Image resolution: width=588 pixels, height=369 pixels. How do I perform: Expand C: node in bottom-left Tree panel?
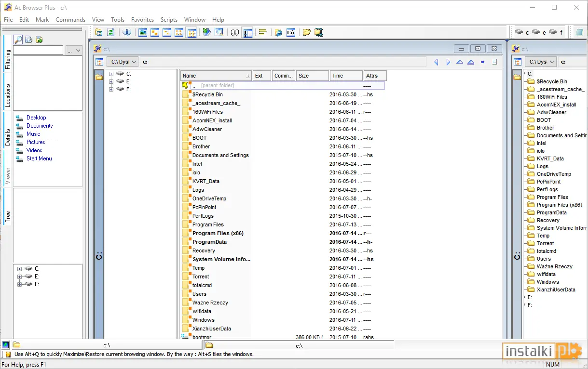click(20, 269)
